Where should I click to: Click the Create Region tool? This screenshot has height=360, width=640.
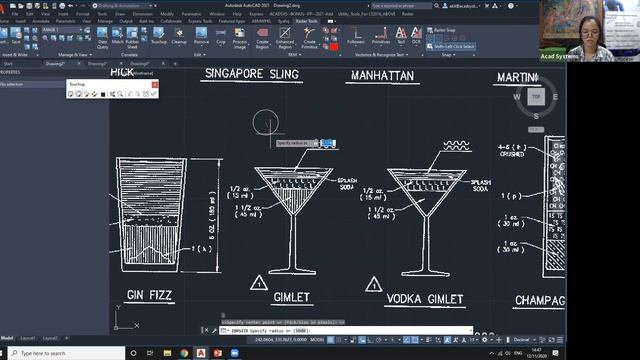pyautogui.click(x=262, y=38)
